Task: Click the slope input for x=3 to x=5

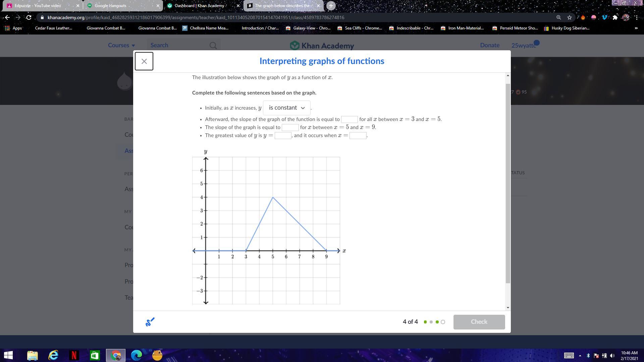Action: (349, 119)
